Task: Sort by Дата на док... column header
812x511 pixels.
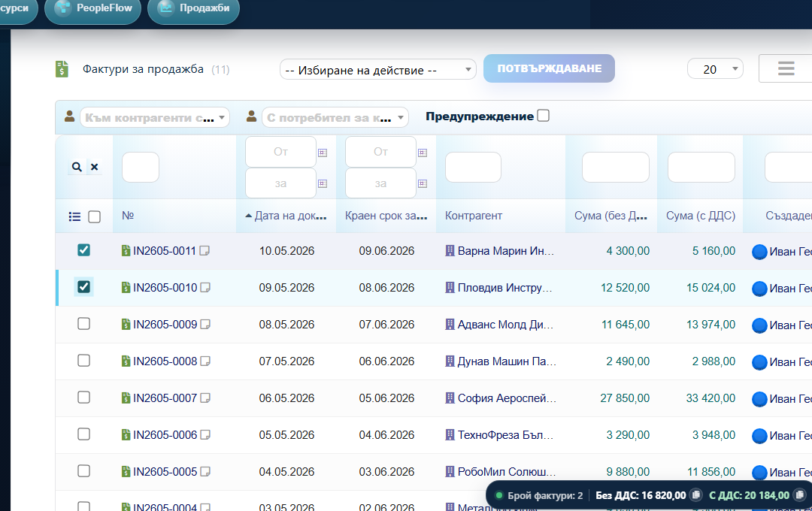Action: [286, 216]
